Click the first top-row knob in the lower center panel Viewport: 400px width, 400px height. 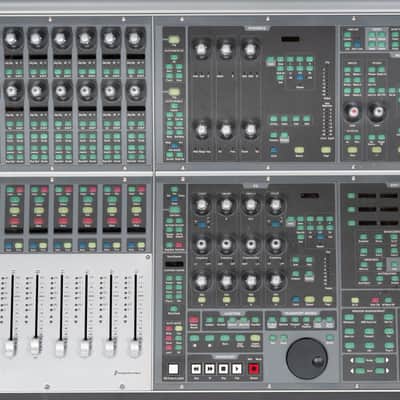(201, 205)
